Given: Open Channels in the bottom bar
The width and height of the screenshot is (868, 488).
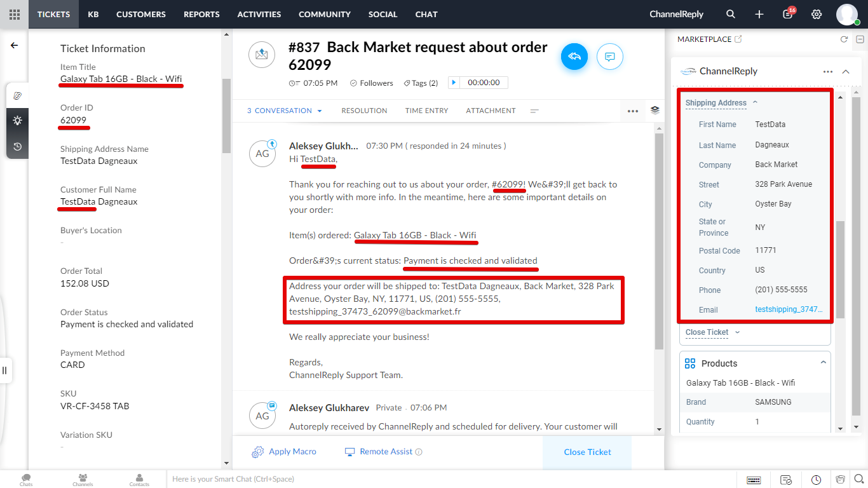Looking at the screenshot, I should click(x=83, y=480).
